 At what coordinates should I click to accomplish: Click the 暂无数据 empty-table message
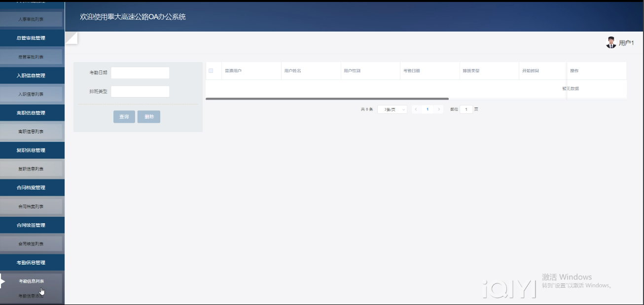571,89
